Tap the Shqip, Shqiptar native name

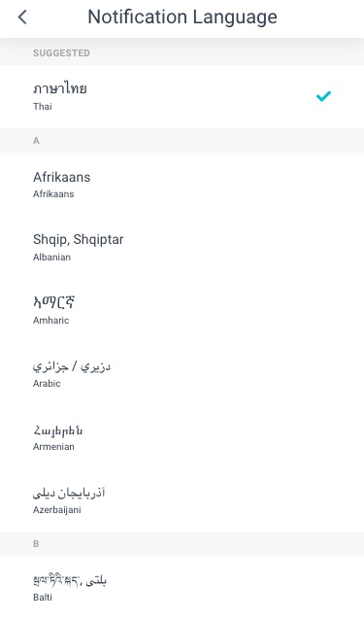[79, 240]
